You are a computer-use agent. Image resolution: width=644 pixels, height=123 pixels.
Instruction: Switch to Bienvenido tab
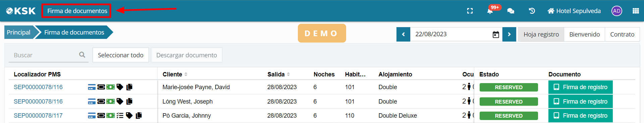pyautogui.click(x=585, y=35)
